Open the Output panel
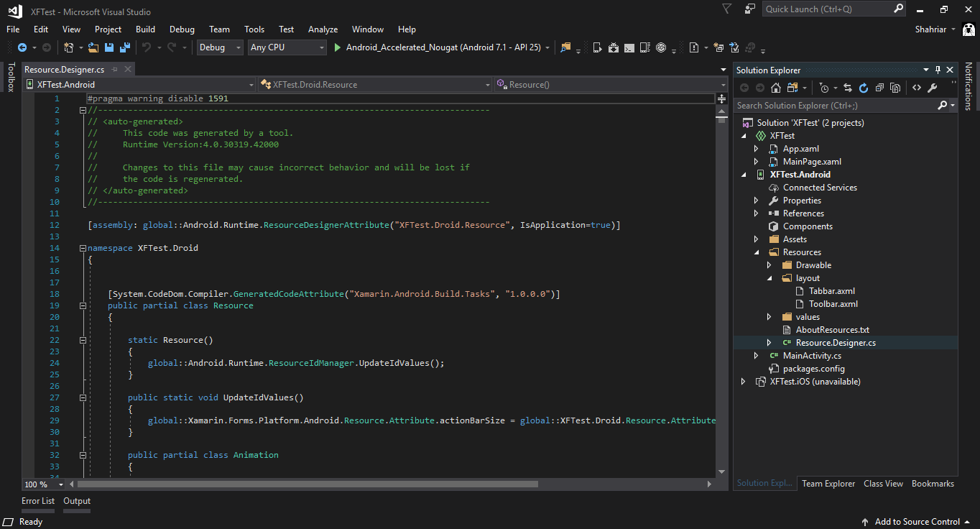This screenshot has width=980, height=529. tap(77, 501)
